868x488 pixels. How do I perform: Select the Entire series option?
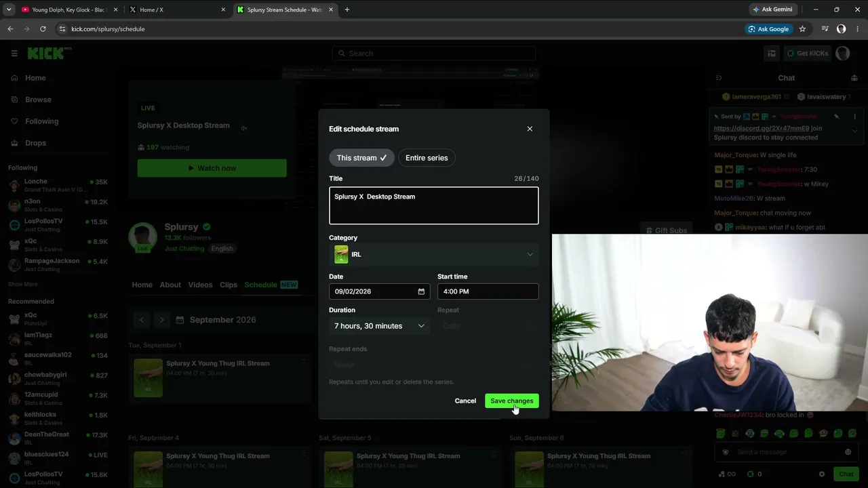(x=427, y=158)
